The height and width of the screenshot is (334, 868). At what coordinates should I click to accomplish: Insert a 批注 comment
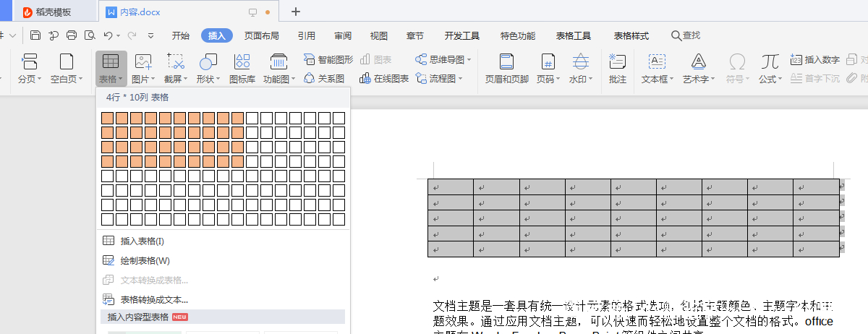pyautogui.click(x=618, y=69)
